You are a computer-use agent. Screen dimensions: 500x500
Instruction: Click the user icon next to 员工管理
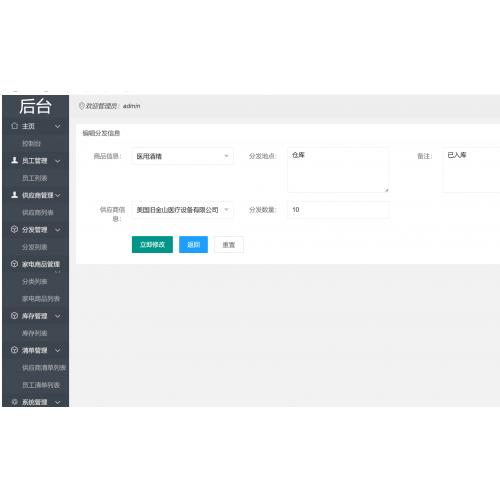tap(14, 160)
